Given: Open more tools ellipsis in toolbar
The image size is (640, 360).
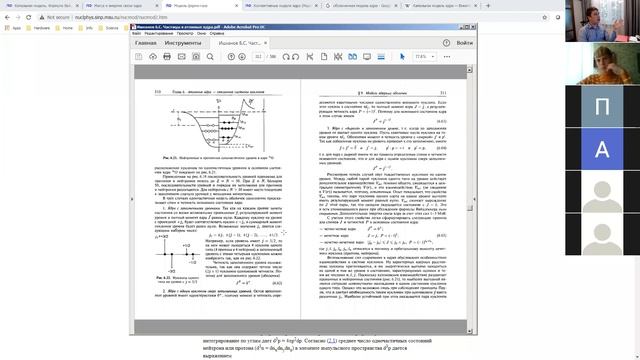Looking at the screenshot, I should point(447,57).
